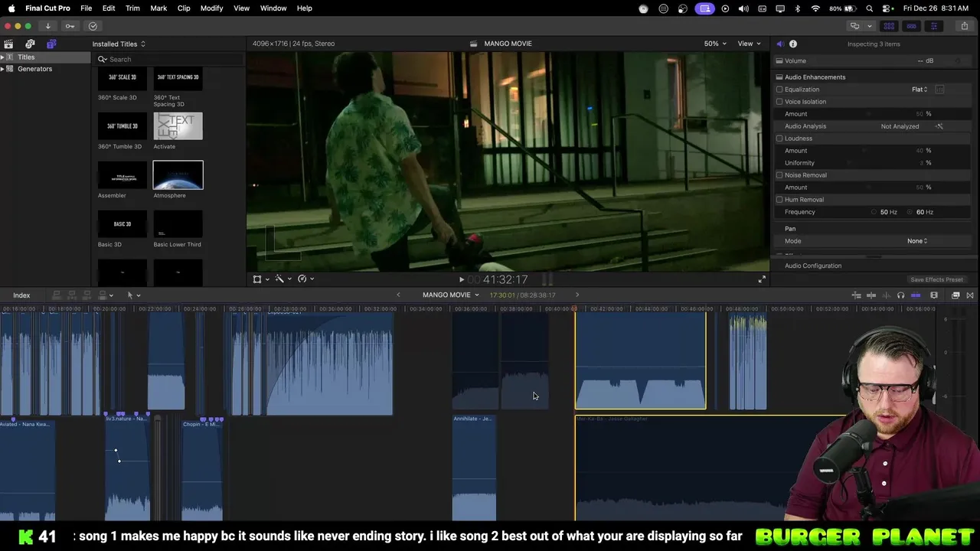
Task: Select the Titles and Generators sidebar icon
Action: tap(51, 44)
